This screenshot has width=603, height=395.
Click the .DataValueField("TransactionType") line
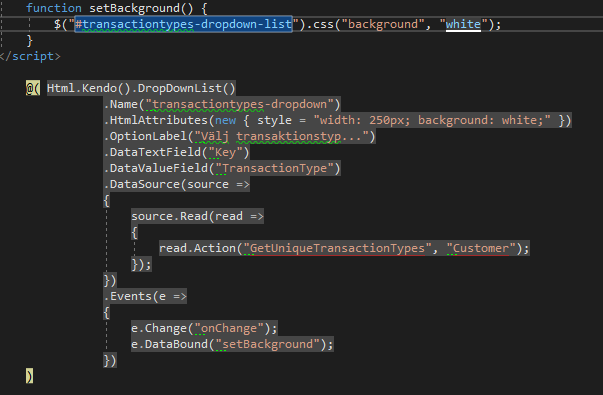(x=222, y=168)
